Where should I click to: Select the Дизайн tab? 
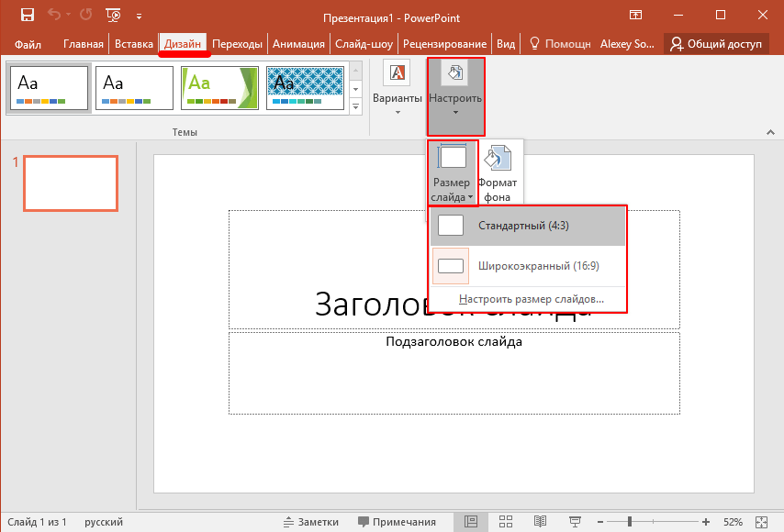(x=183, y=44)
